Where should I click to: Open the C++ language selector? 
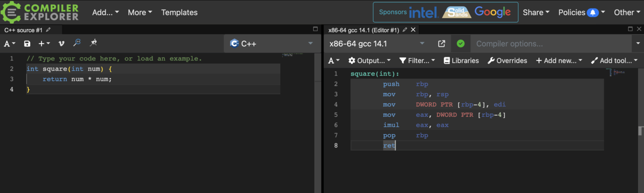click(272, 44)
